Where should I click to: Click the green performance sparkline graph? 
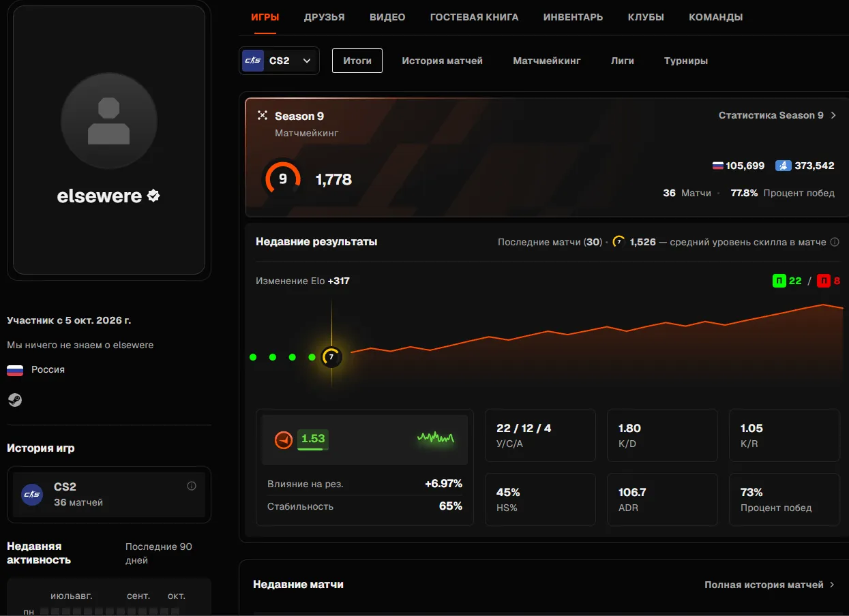point(436,438)
